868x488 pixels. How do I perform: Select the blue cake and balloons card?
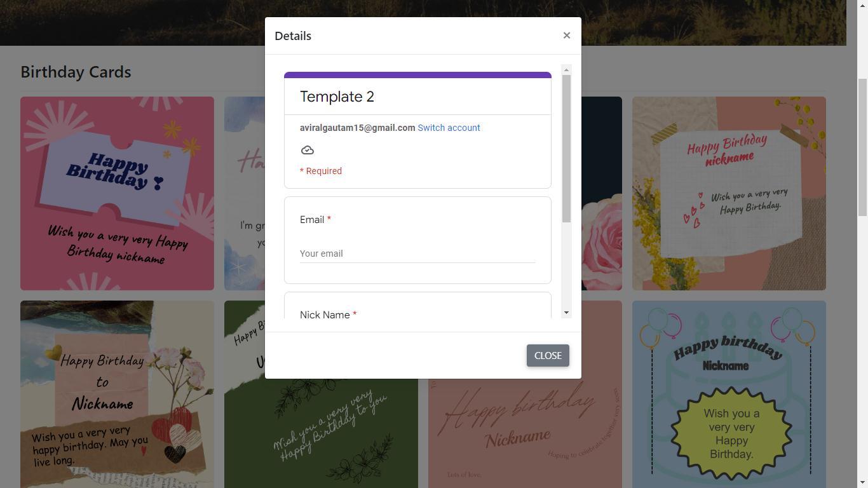coord(729,394)
